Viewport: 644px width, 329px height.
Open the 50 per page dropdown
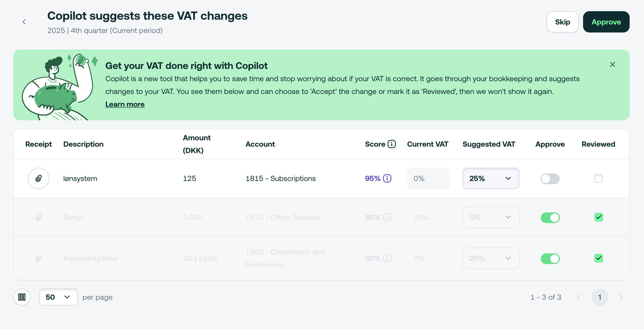point(58,297)
